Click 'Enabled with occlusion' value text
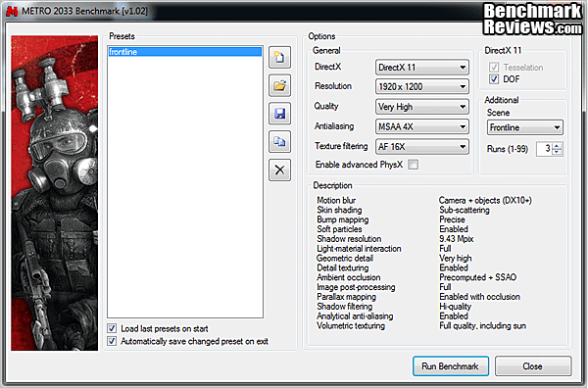This screenshot has height=388, width=588. click(x=479, y=297)
